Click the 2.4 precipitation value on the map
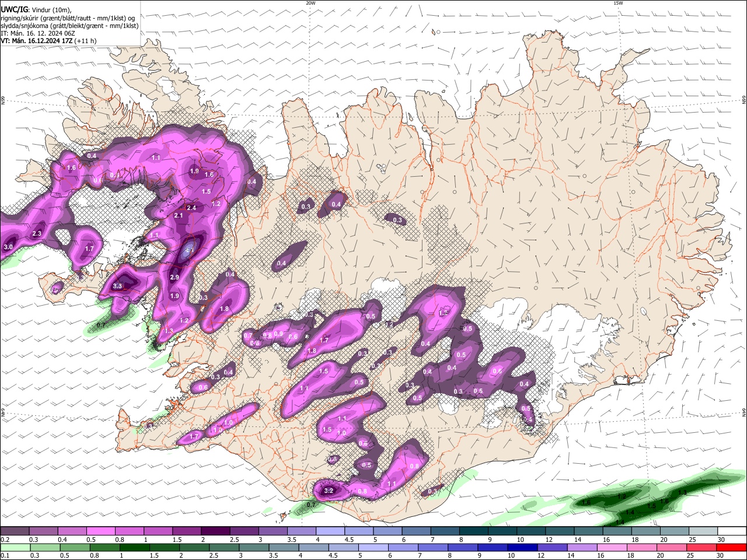The image size is (747, 560). (191, 208)
